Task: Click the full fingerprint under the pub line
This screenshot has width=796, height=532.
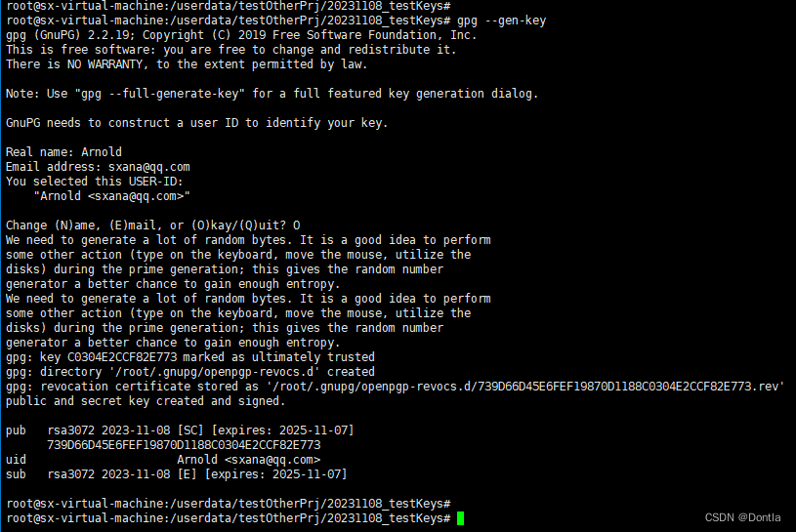Action: coord(184,445)
